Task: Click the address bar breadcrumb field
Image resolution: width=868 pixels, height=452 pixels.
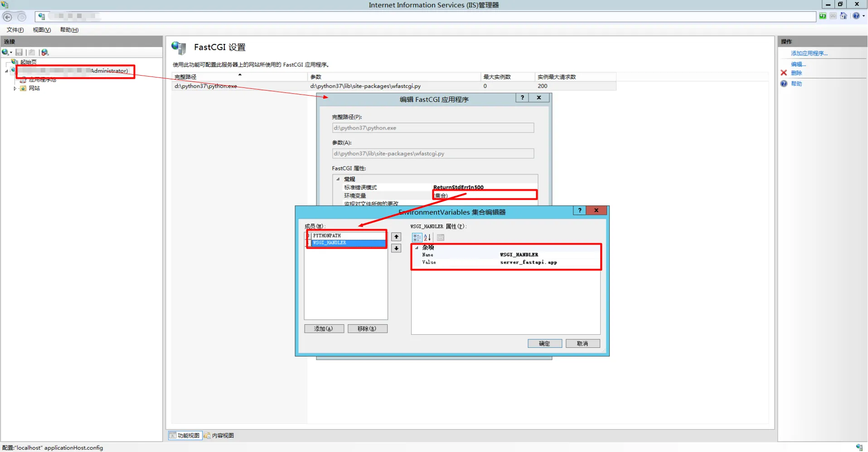Action: [426, 17]
